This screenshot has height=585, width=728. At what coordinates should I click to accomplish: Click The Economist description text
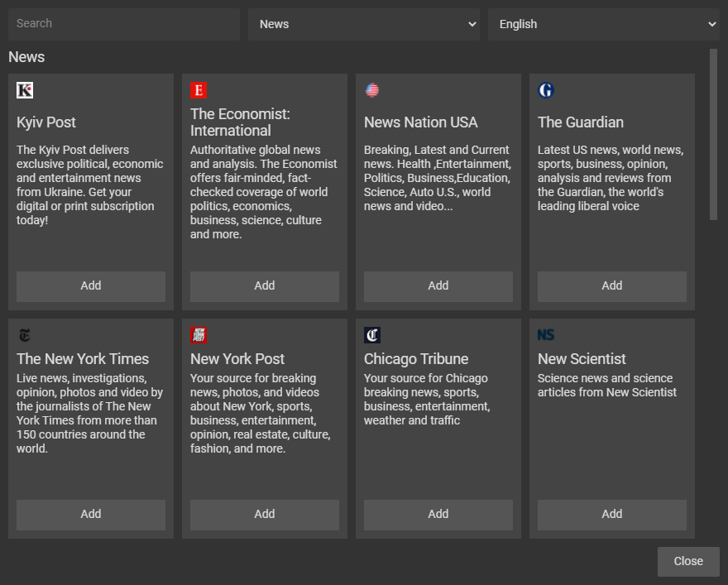coord(264,192)
